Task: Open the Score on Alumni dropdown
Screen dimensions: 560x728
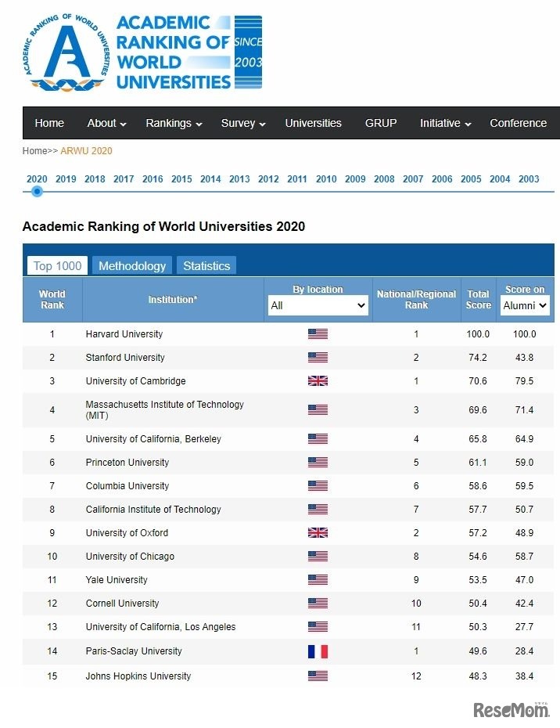Action: (x=524, y=306)
